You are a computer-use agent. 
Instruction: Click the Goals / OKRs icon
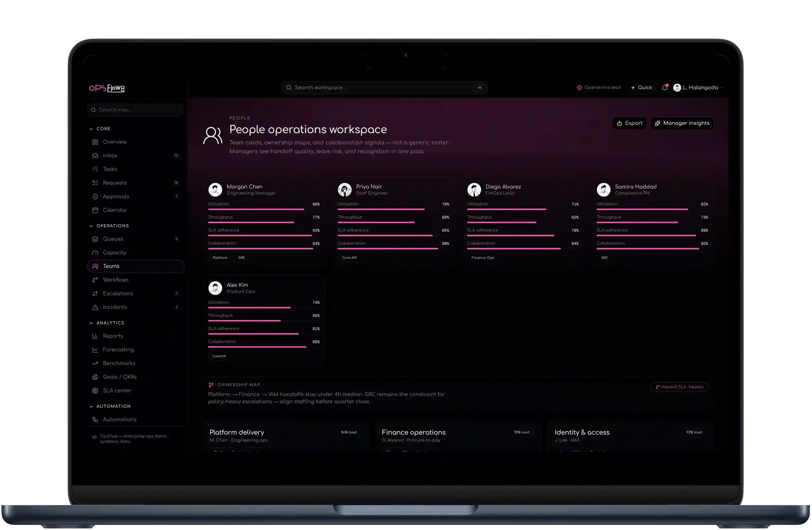point(95,377)
